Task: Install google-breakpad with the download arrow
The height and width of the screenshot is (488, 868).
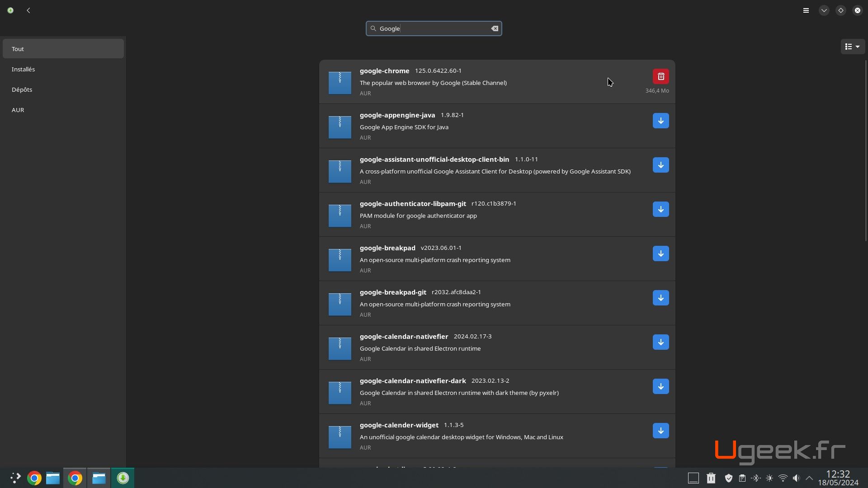Action: point(660,253)
